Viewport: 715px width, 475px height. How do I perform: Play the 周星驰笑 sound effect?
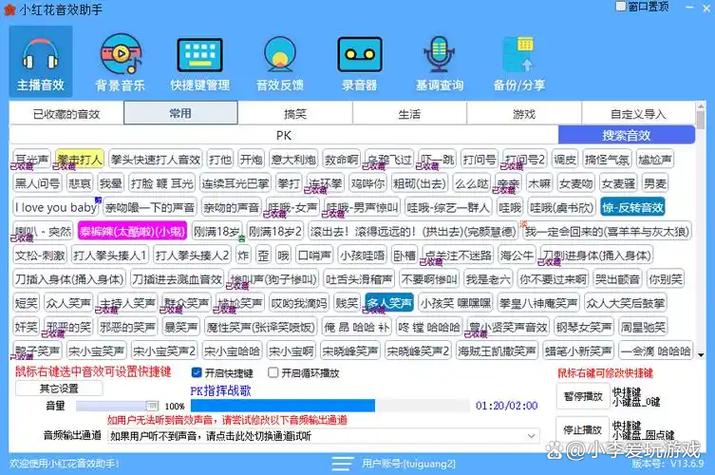point(643,327)
